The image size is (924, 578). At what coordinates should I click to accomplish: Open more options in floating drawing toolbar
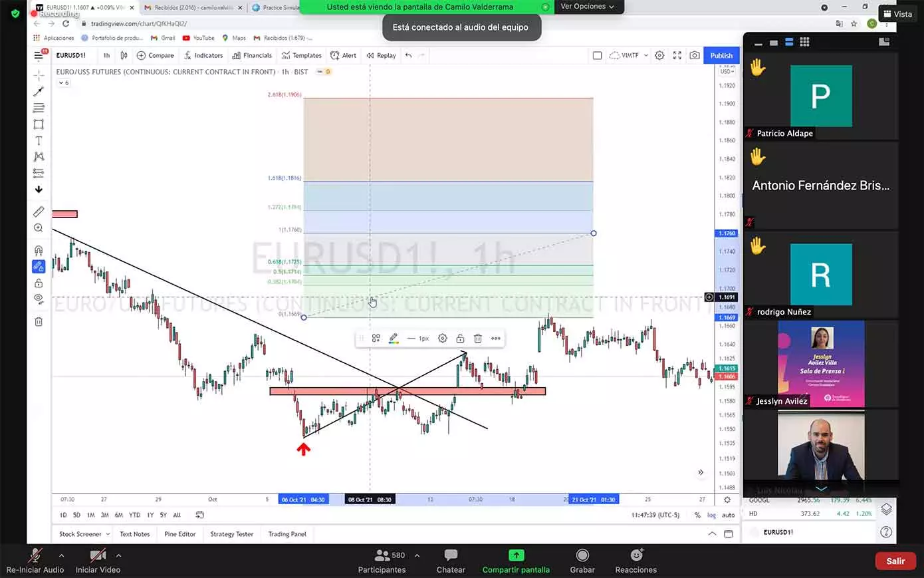pyautogui.click(x=496, y=339)
